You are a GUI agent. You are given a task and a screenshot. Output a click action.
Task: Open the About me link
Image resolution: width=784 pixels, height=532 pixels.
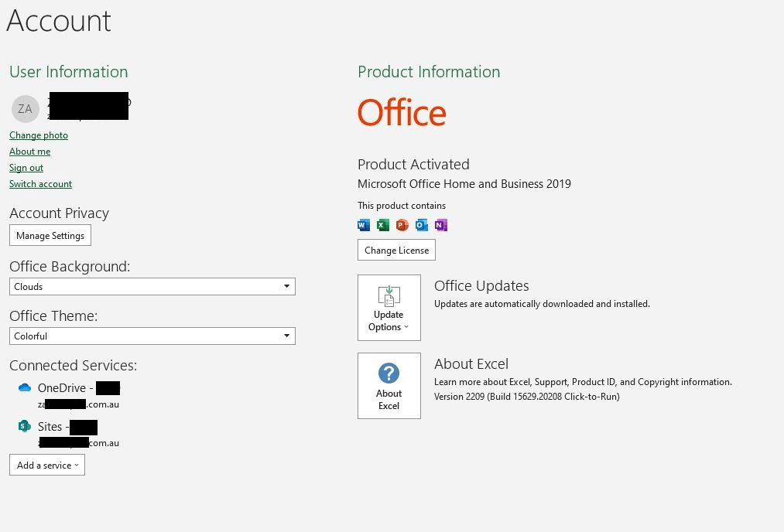click(29, 152)
